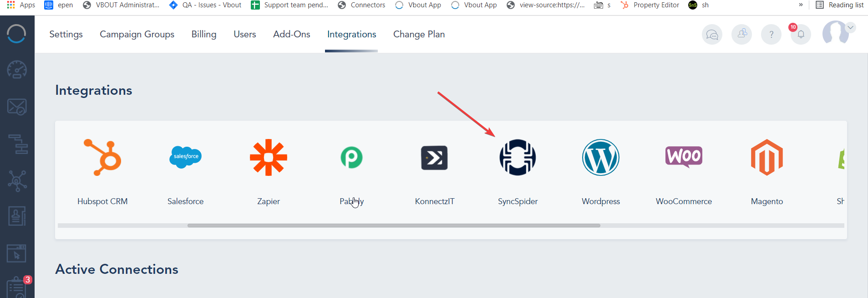This screenshot has width=868, height=298.
Task: Go to the Add-Ons tab
Action: [292, 34]
